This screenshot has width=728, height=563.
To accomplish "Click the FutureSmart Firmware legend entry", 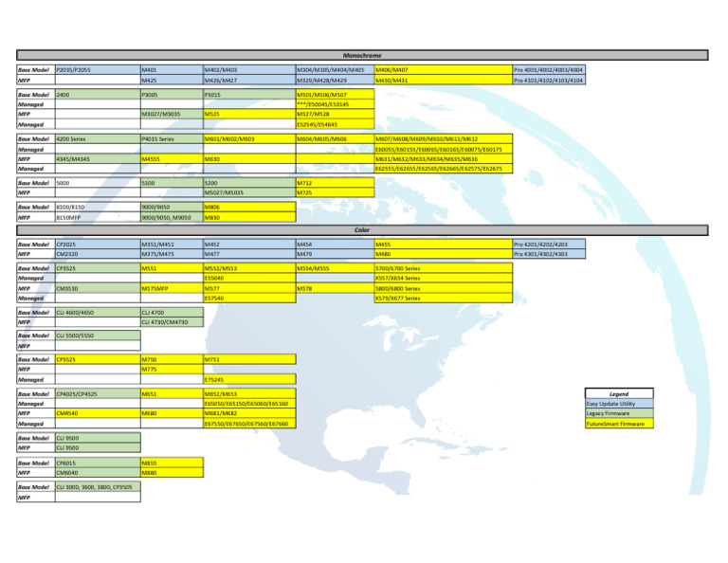I will tap(619, 424).
